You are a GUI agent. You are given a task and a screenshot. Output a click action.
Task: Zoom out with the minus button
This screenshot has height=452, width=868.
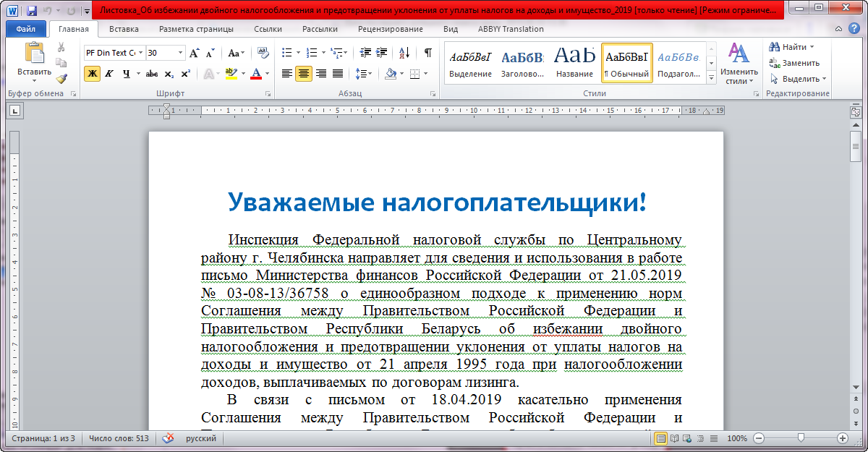[757, 438]
